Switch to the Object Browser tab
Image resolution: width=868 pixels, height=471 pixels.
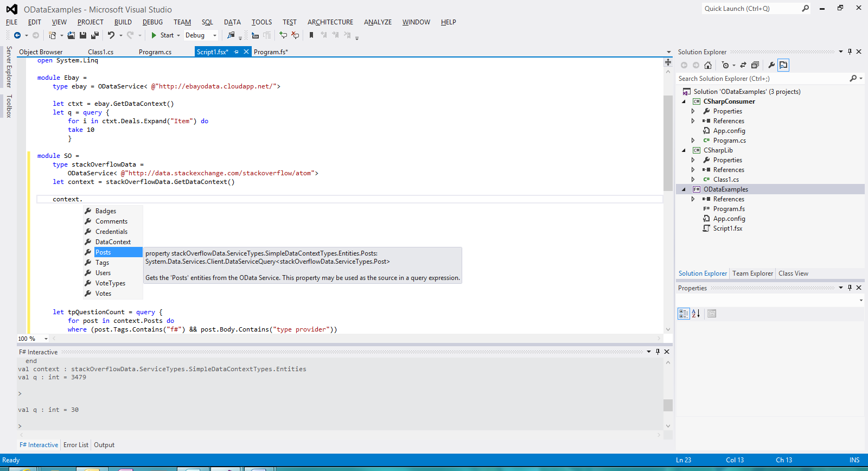click(x=41, y=52)
